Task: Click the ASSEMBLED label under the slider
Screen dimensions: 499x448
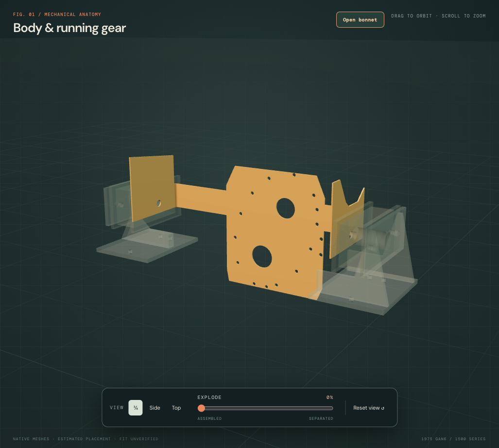Action: 209,418
